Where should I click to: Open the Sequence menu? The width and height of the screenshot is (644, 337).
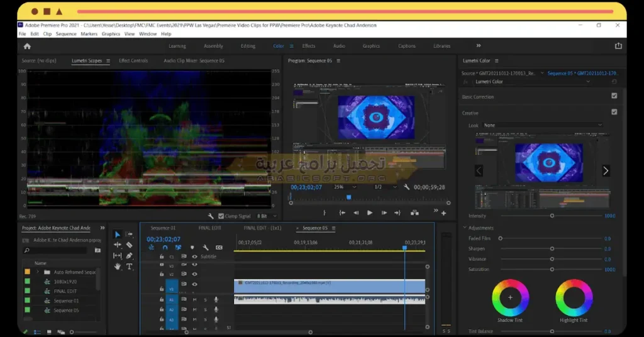66,34
